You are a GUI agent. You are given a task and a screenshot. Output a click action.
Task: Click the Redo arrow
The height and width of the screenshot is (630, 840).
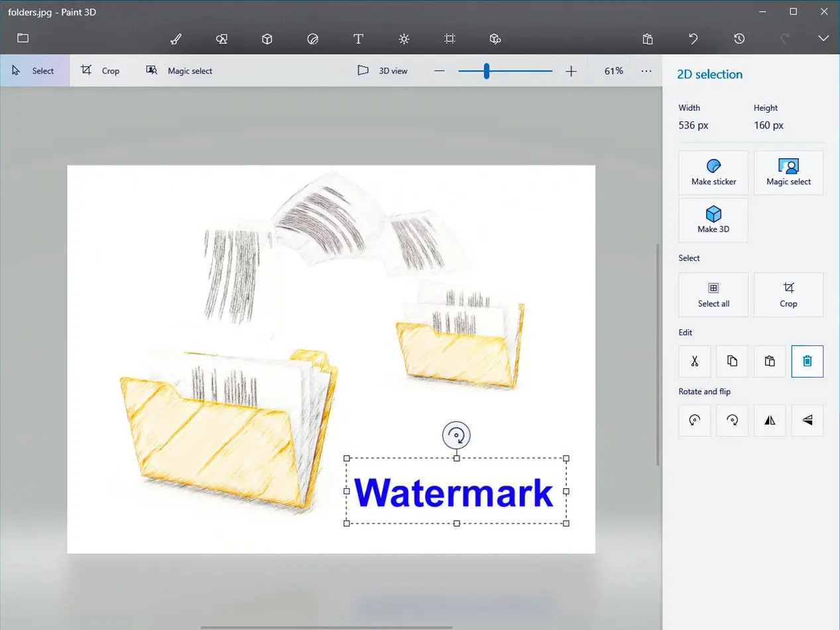click(x=785, y=39)
